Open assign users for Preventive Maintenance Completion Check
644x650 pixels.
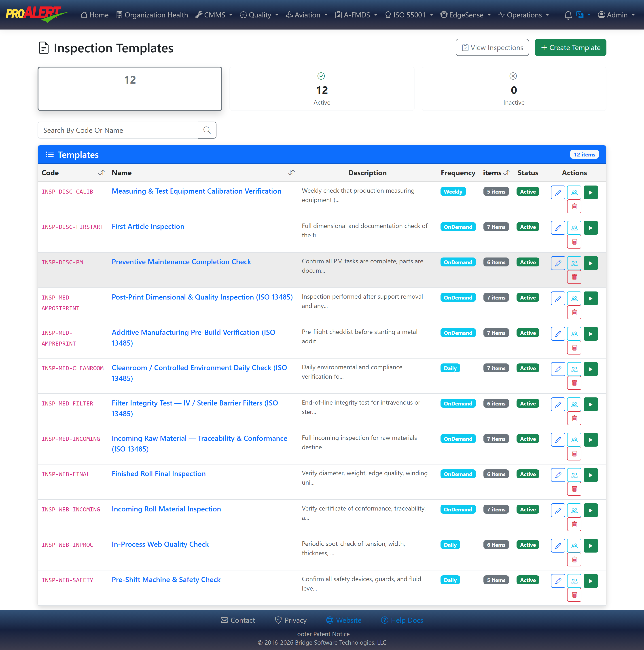(x=574, y=263)
